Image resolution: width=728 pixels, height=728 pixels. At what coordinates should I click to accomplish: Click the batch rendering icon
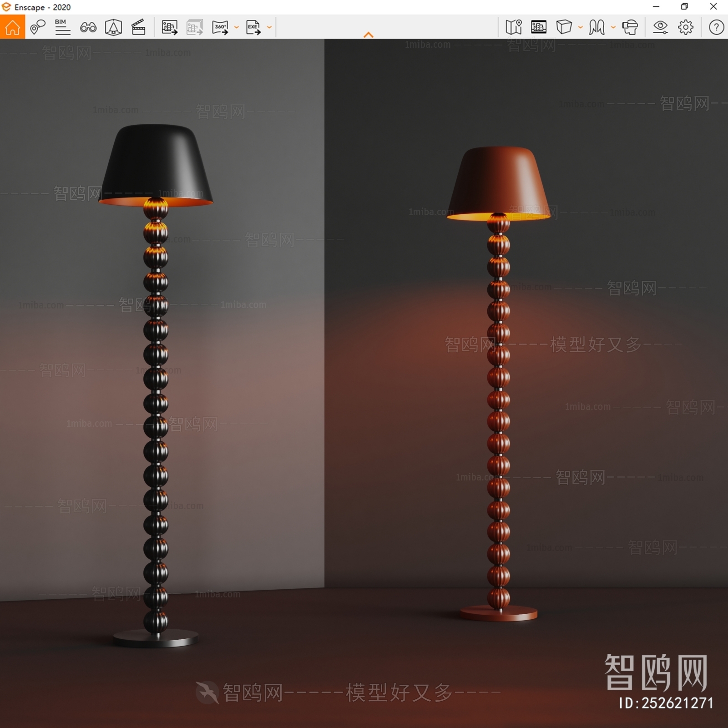point(195,27)
